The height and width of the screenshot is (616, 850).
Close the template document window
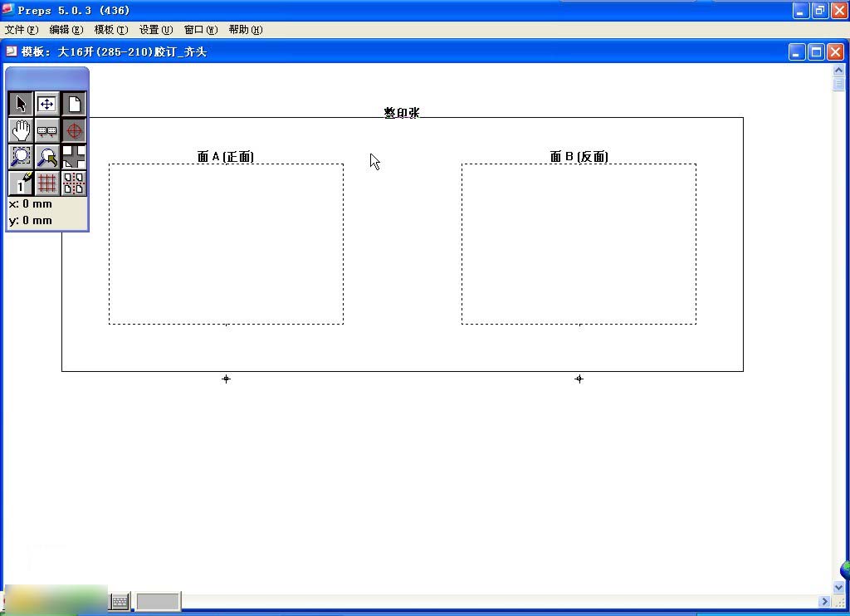point(835,52)
